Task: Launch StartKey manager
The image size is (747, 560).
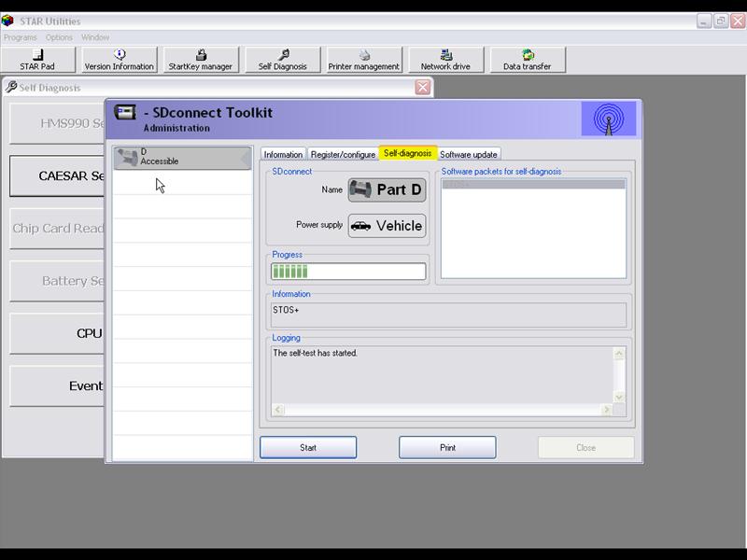Action: coord(201,60)
